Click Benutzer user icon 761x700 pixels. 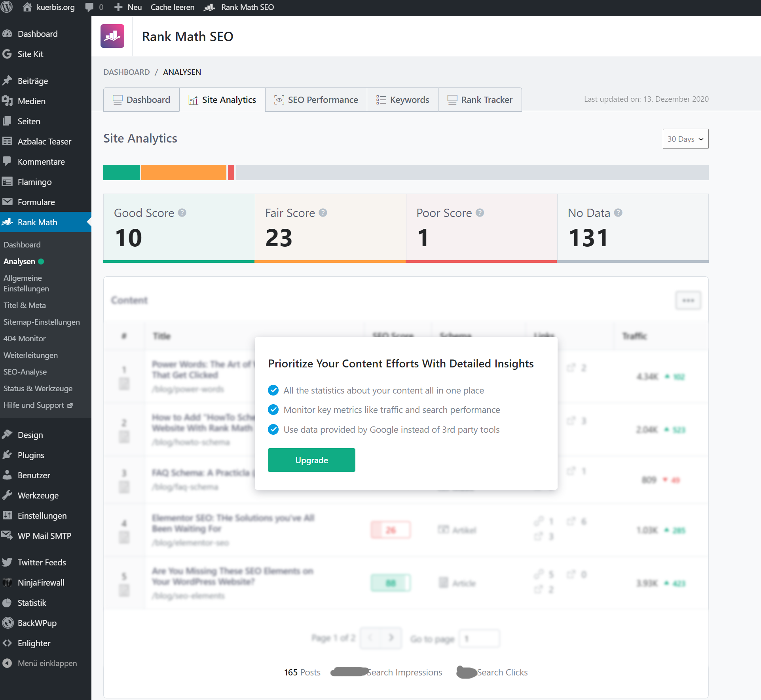[7, 475]
